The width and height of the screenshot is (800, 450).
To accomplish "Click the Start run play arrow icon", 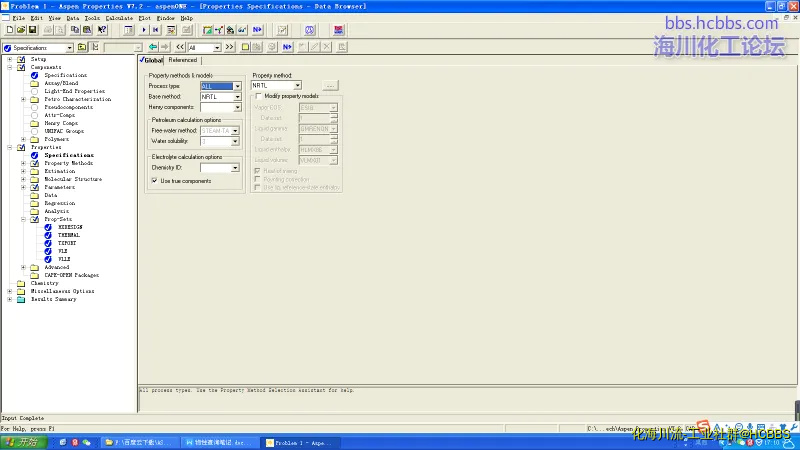I will (143, 30).
